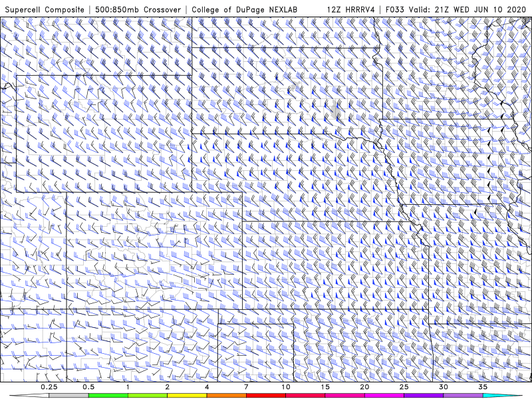
Task: Click the legend value 35
Action: click(483, 387)
